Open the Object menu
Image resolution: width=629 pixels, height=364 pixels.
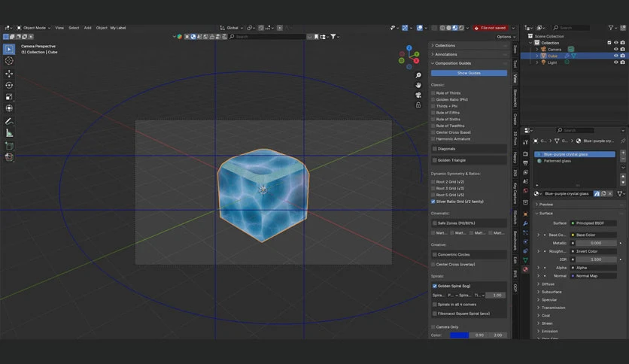[102, 28]
